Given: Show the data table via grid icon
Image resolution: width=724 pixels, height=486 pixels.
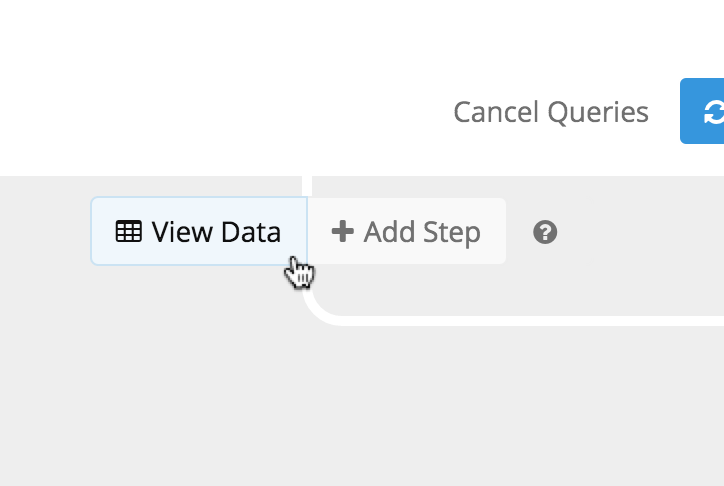Looking at the screenshot, I should point(128,231).
